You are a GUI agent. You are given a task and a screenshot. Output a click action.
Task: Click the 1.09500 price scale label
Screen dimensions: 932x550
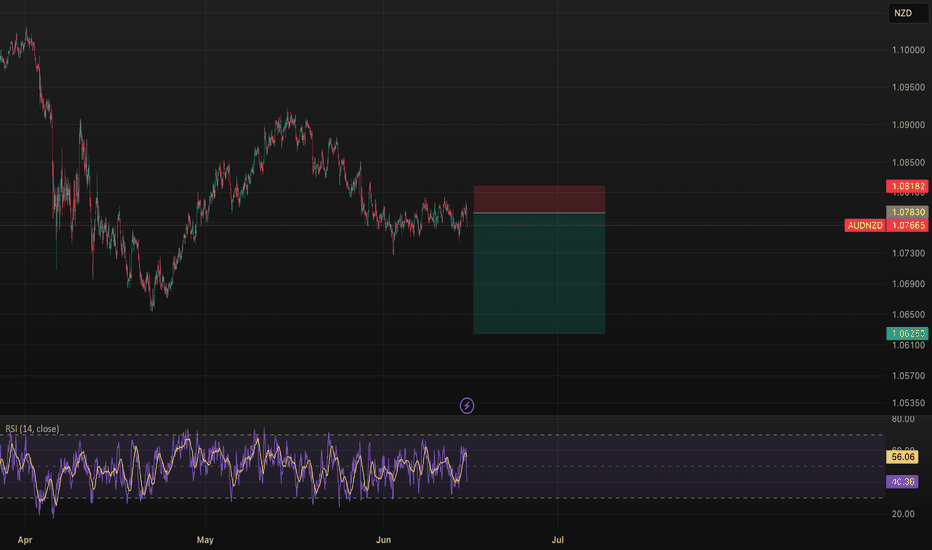[x=908, y=87]
